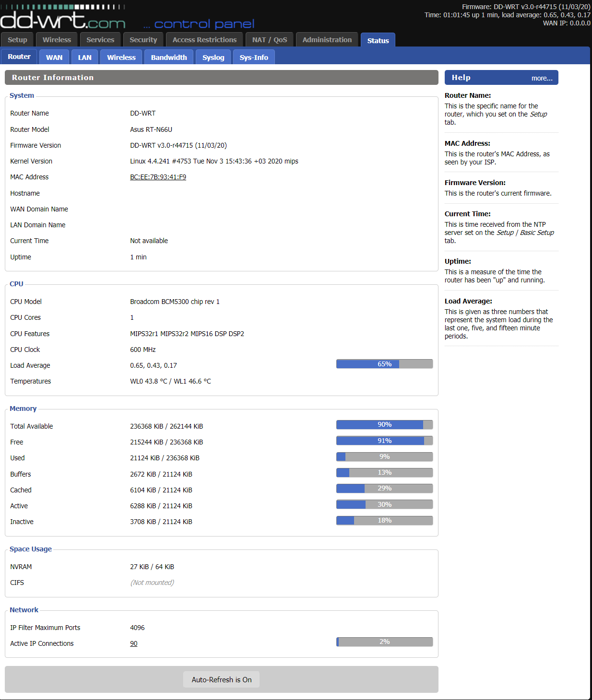Click the MAC address BC:EE:7B:93:41:F9 link
This screenshot has height=700, width=592.
pos(158,177)
